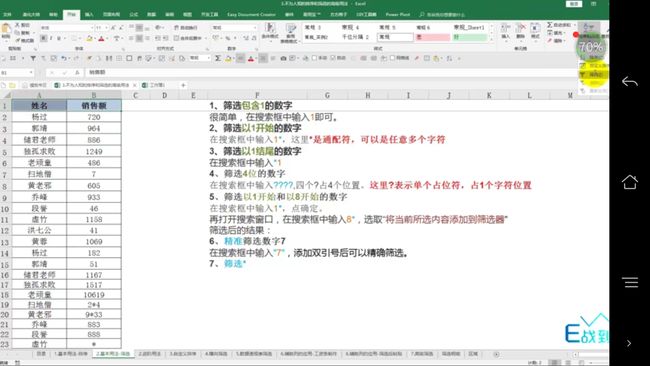Click the underline U button

(x=59, y=38)
